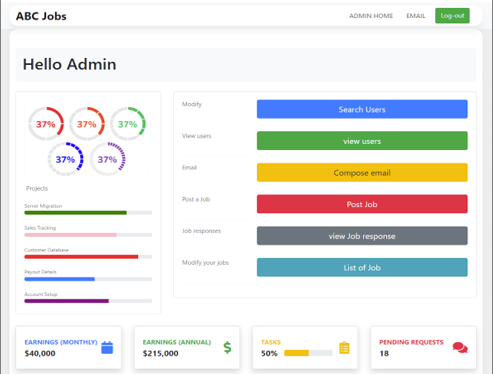Click the purple 37% circular gauge
This screenshot has height=374, width=493.
(x=107, y=159)
